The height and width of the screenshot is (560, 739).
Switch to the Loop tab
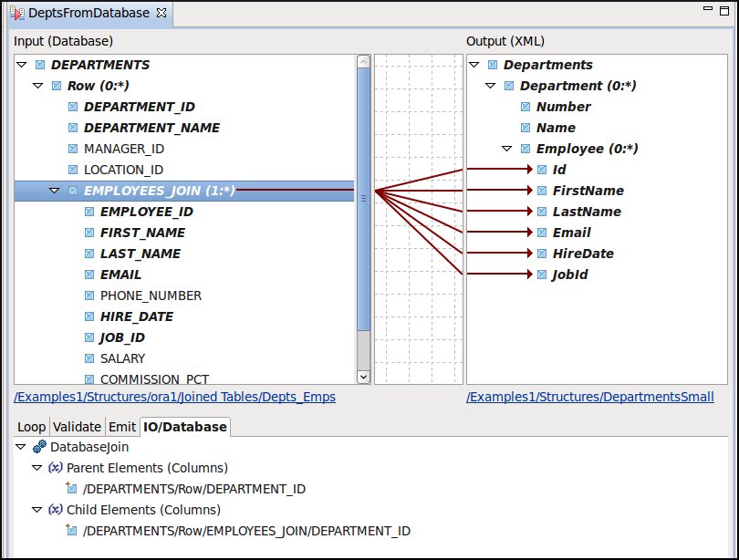pyautogui.click(x=31, y=427)
